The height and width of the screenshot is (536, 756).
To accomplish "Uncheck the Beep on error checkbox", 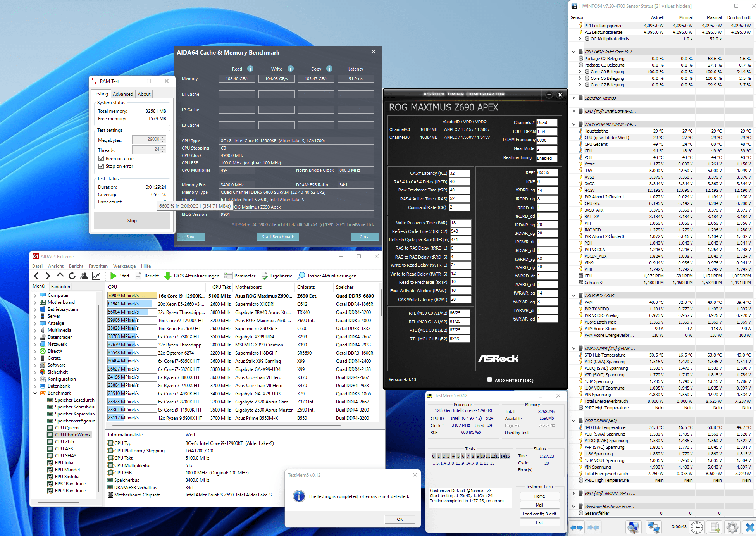I will (x=101, y=159).
